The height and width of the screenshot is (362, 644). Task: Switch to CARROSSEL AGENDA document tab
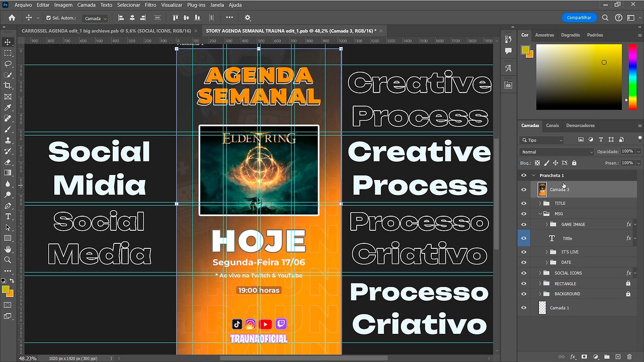pyautogui.click(x=107, y=31)
